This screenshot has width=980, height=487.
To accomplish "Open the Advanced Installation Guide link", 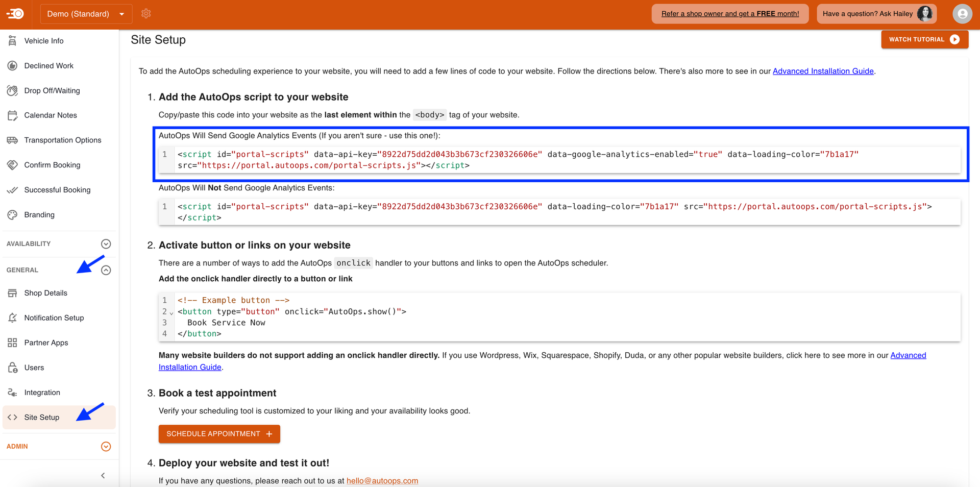I will 823,71.
